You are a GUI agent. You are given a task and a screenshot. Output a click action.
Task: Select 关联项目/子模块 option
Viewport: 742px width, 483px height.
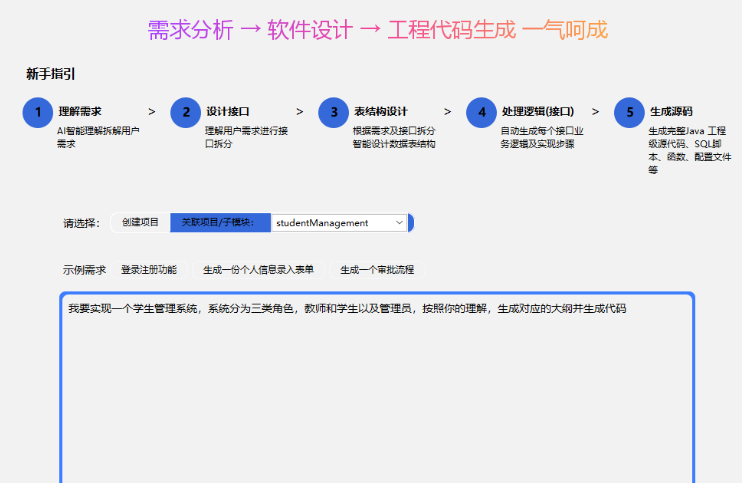[x=219, y=223]
